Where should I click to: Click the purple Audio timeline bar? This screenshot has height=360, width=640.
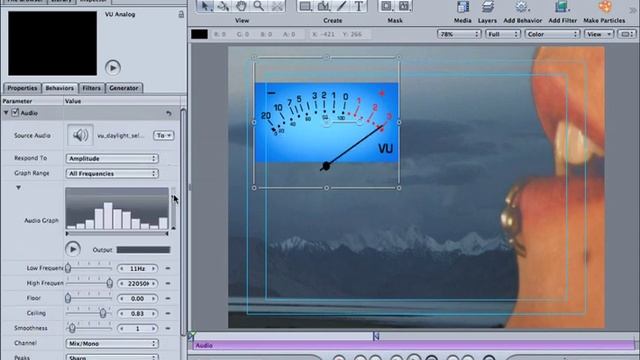click(414, 345)
